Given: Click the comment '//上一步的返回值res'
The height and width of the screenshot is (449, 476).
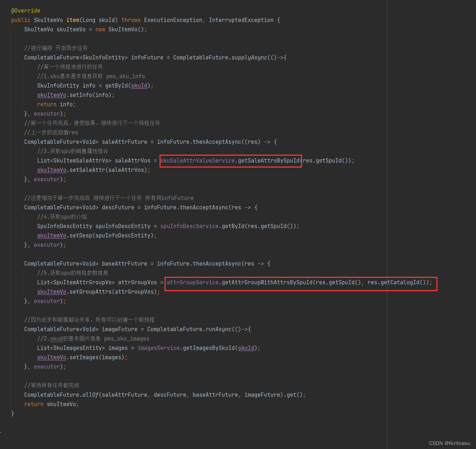Looking at the screenshot, I should click(x=51, y=133).
